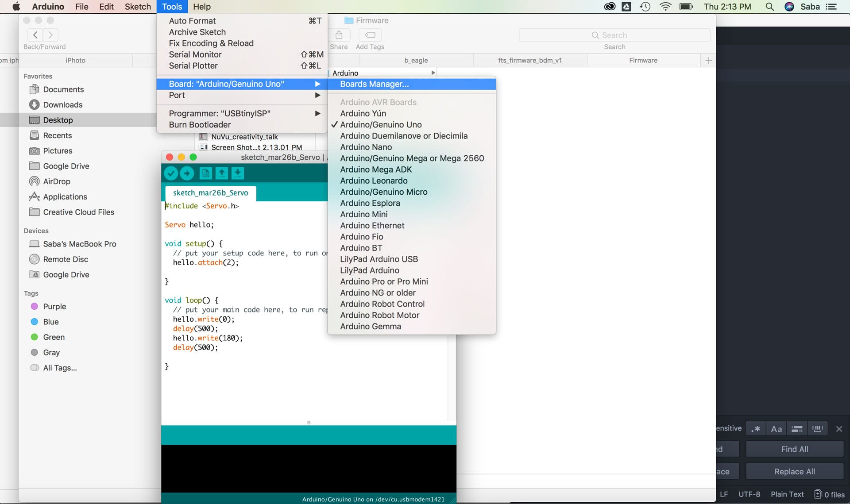Expand the Arduino folder row in Finder
The width and height of the screenshot is (850, 504).
[x=433, y=73]
